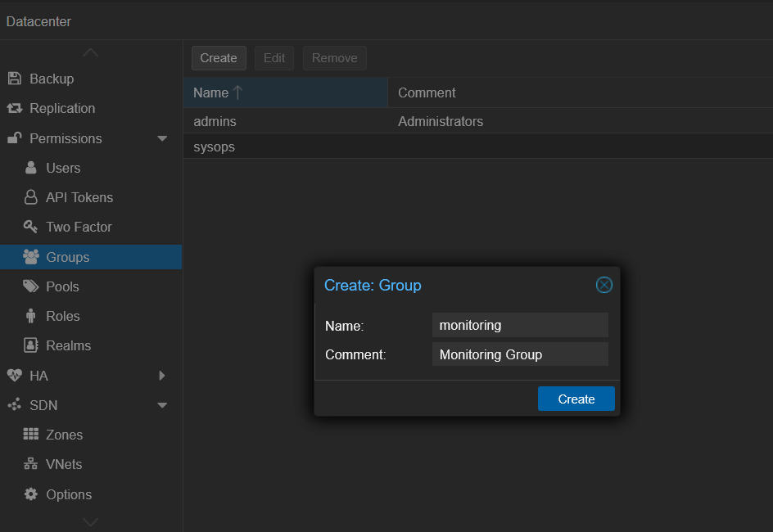Select Users in the sidebar

pyautogui.click(x=91, y=168)
